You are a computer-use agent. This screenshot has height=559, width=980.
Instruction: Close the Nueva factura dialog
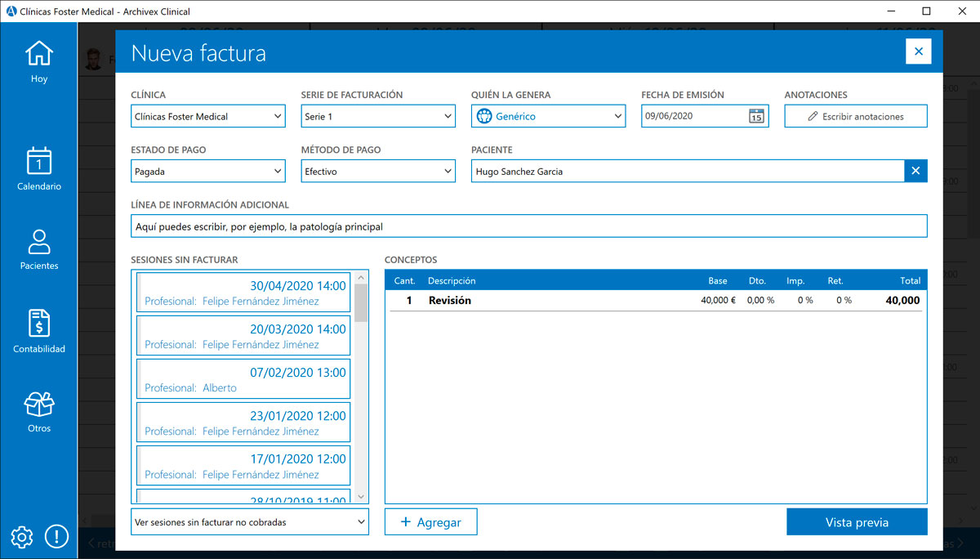pos(918,51)
